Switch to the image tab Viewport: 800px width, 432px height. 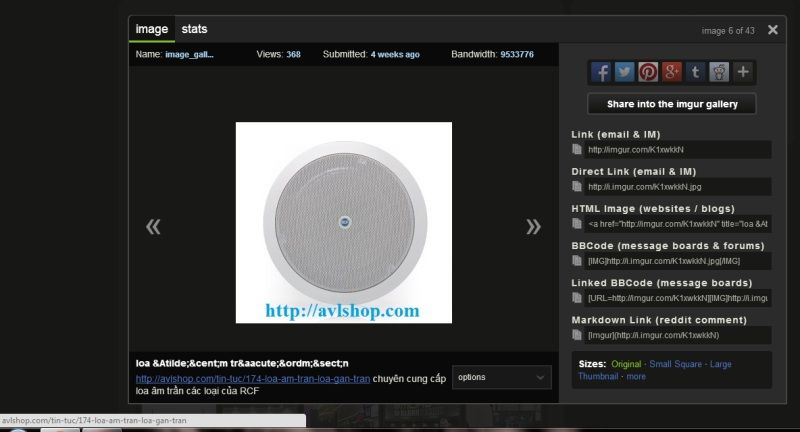[x=152, y=29]
